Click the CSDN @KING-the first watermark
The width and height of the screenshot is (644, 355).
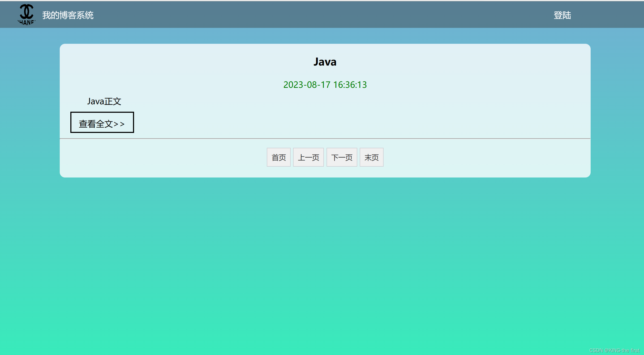614,350
